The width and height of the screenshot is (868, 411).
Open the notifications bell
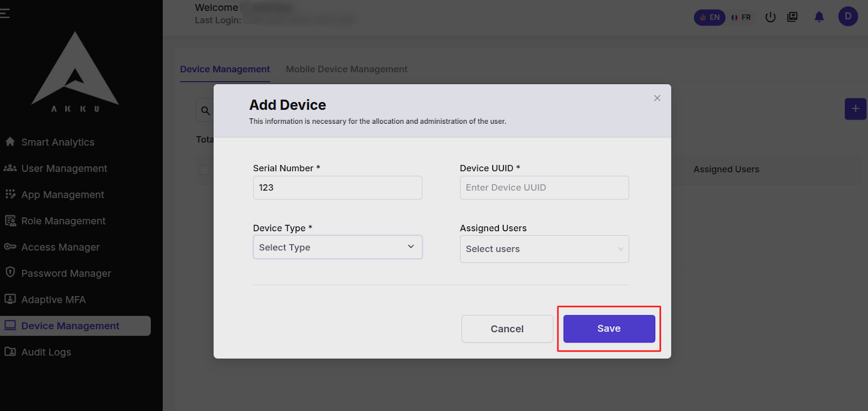click(x=819, y=17)
